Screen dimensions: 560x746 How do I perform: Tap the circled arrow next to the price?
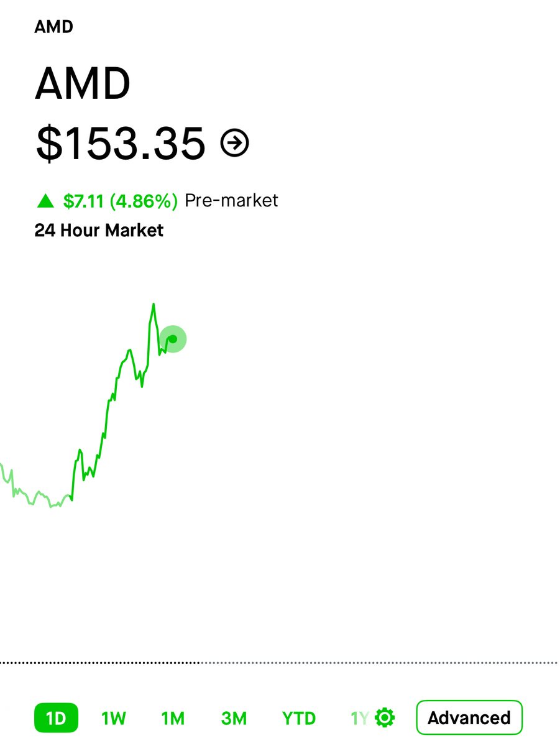click(x=235, y=144)
